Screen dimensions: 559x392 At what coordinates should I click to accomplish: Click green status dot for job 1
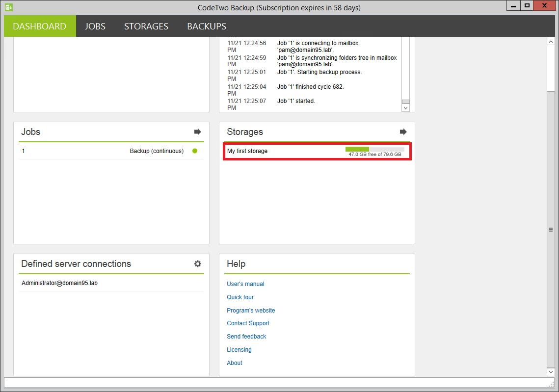195,151
